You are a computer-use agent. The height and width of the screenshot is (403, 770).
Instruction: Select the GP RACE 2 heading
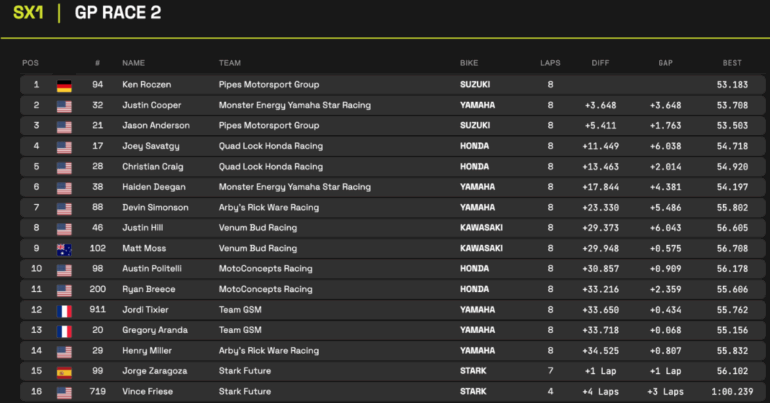pos(118,13)
